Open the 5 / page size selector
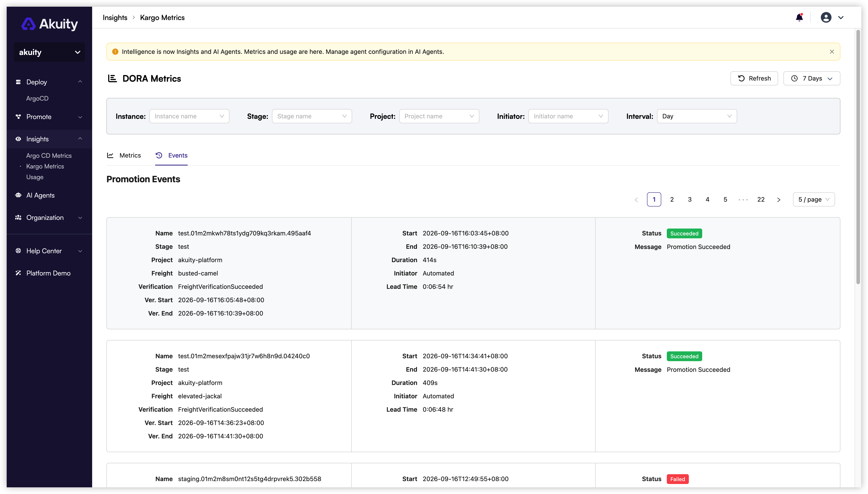Viewport: 868px width, 494px height. tap(813, 200)
